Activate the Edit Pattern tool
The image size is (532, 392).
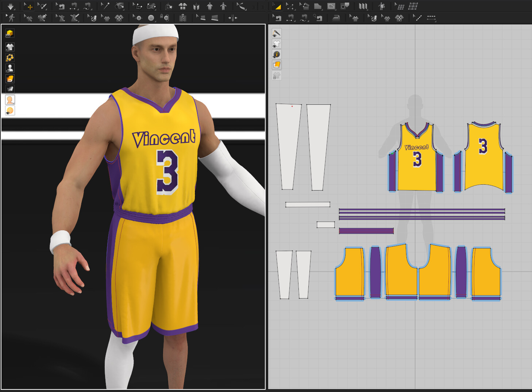tap(291, 6)
